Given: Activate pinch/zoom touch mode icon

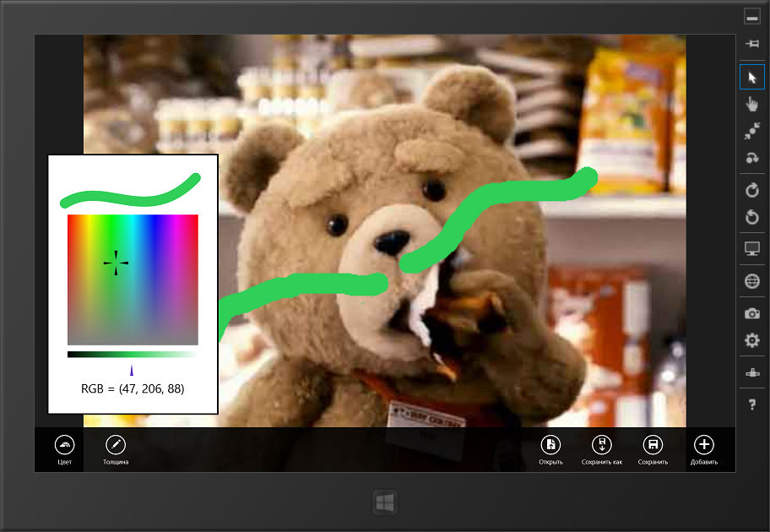Looking at the screenshot, I should tap(751, 131).
